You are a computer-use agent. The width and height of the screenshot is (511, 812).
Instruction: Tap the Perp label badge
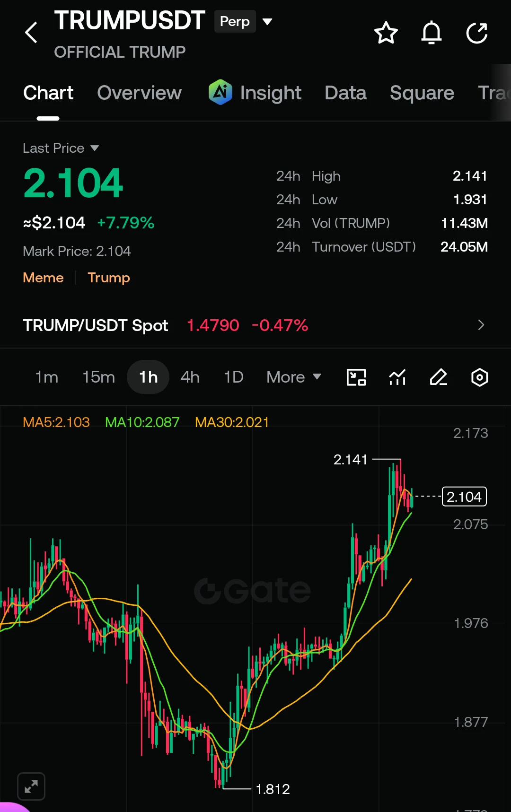[x=235, y=21]
